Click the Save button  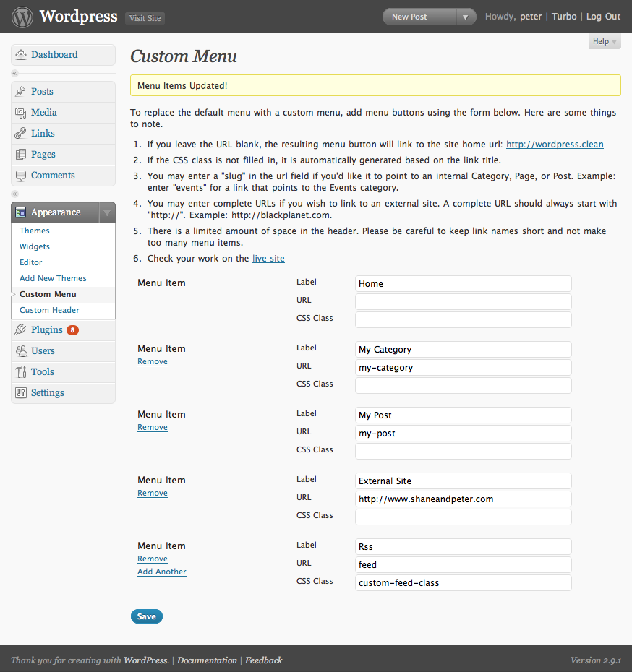coord(147,616)
